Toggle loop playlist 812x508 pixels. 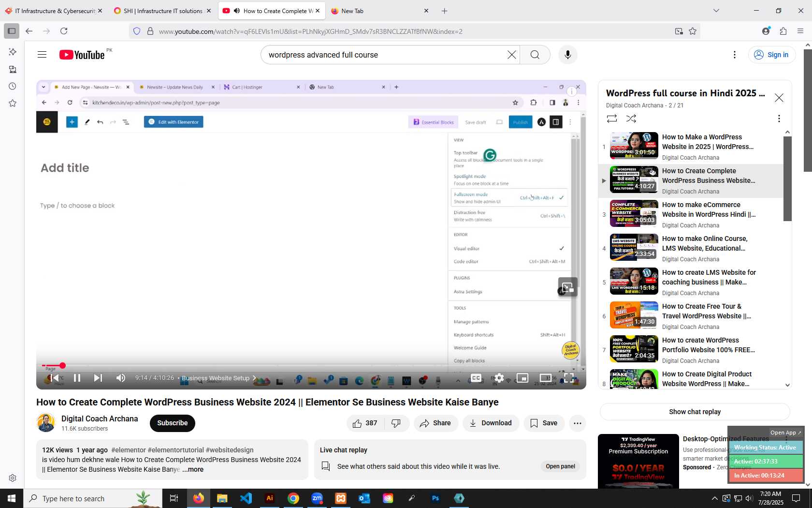[x=612, y=119]
